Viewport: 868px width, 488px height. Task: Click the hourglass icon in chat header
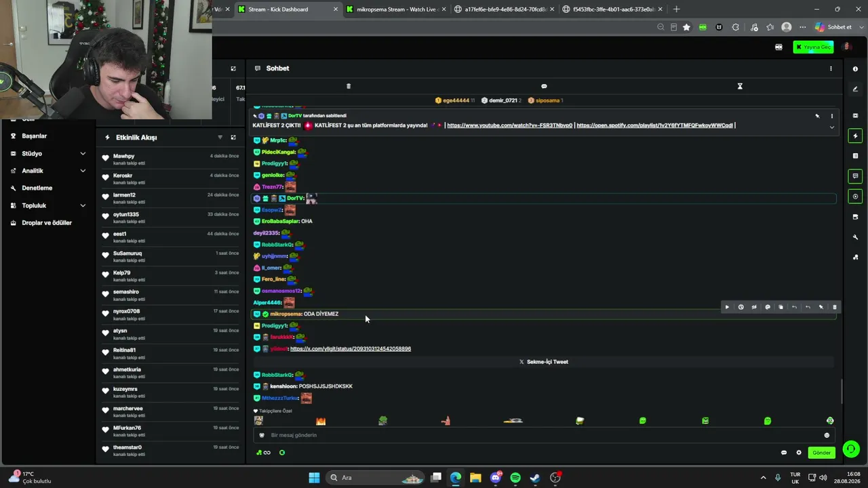coord(740,86)
